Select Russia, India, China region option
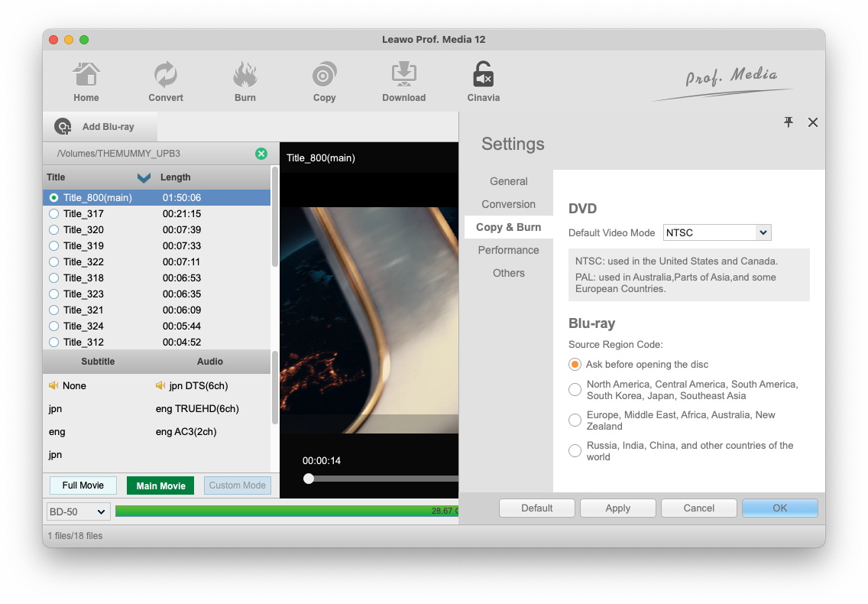 [575, 451]
